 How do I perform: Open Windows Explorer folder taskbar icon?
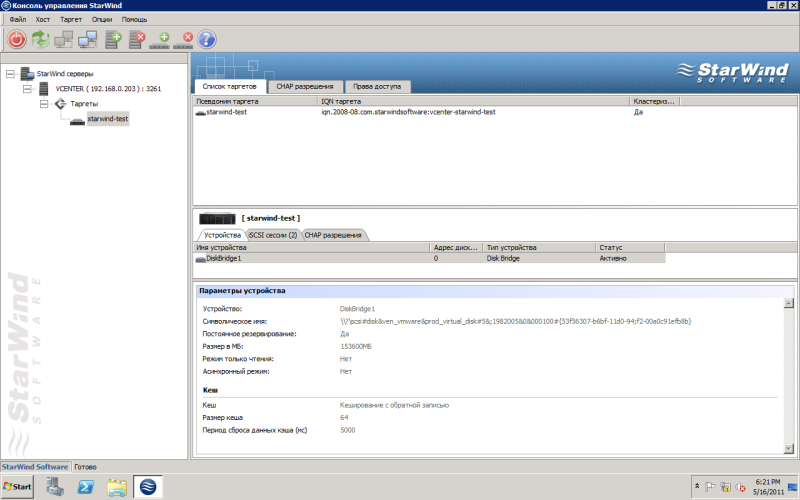[x=117, y=487]
